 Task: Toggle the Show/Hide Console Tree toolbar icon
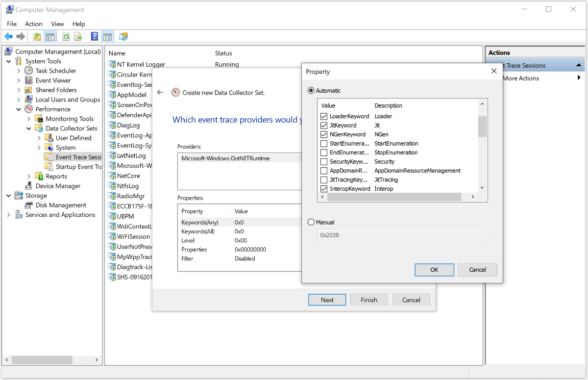[x=49, y=36]
